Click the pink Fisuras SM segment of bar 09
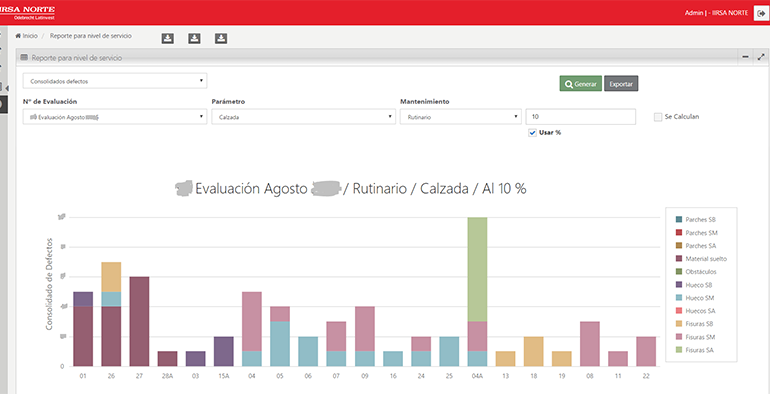 (364, 329)
